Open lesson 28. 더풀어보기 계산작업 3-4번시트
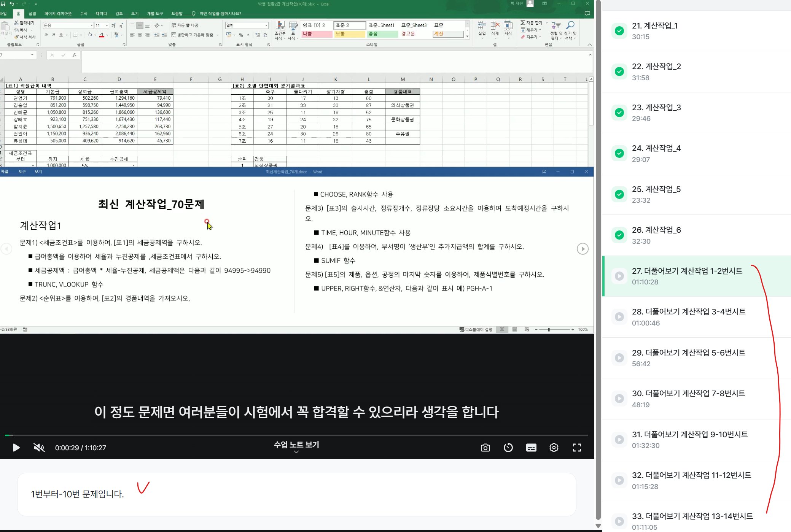791x532 pixels. point(688,312)
